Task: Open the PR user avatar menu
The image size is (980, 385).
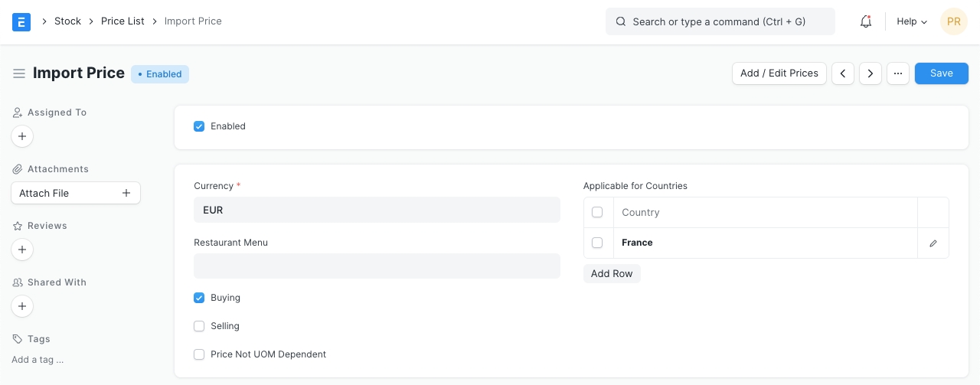Action: (953, 21)
